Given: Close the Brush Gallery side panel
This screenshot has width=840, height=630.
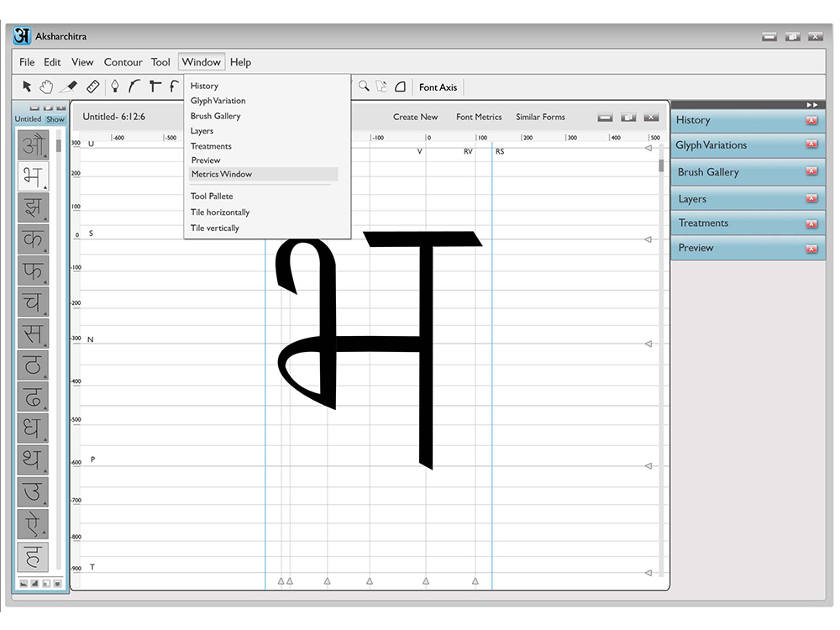Looking at the screenshot, I should pos(811,171).
